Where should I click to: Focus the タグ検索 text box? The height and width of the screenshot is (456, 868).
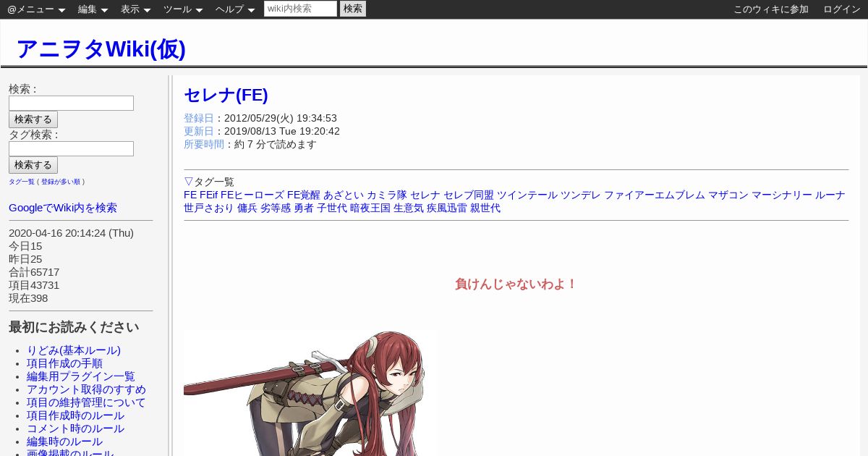[x=71, y=148]
